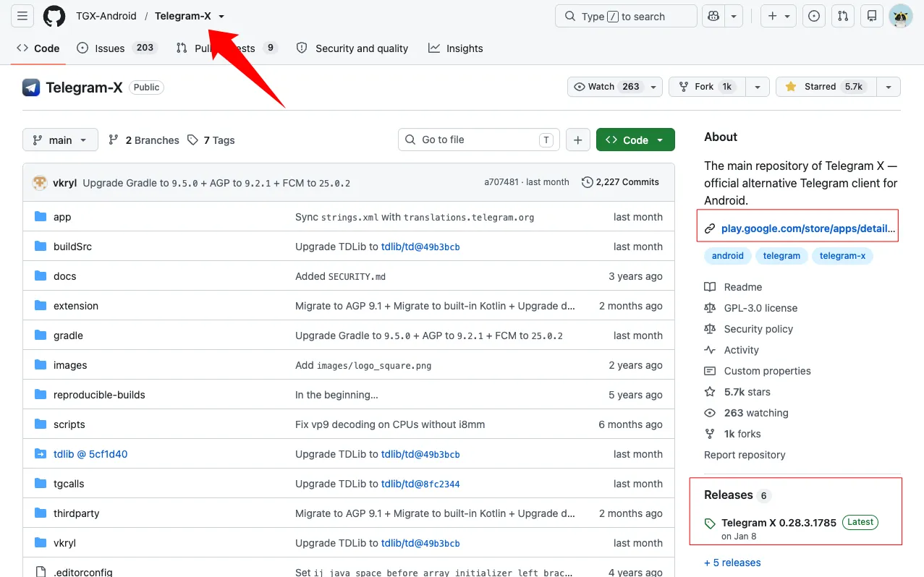Switch to the Issues tab
Viewport: 924px width, 577px height.
tap(117, 48)
